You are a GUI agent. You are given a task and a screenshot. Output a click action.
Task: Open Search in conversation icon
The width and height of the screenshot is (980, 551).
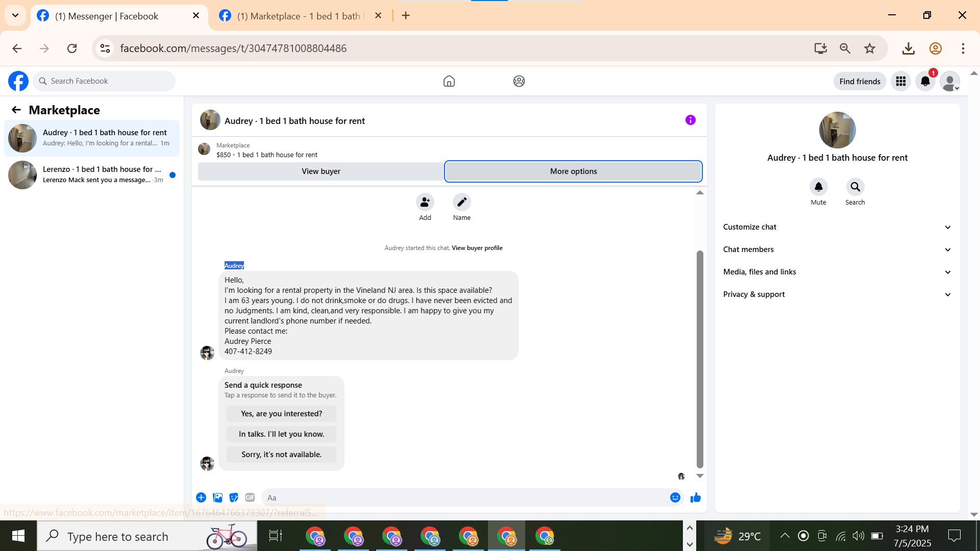(855, 187)
